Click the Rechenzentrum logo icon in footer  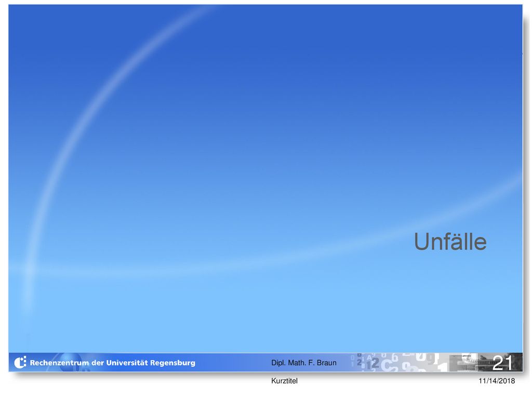tap(20, 362)
